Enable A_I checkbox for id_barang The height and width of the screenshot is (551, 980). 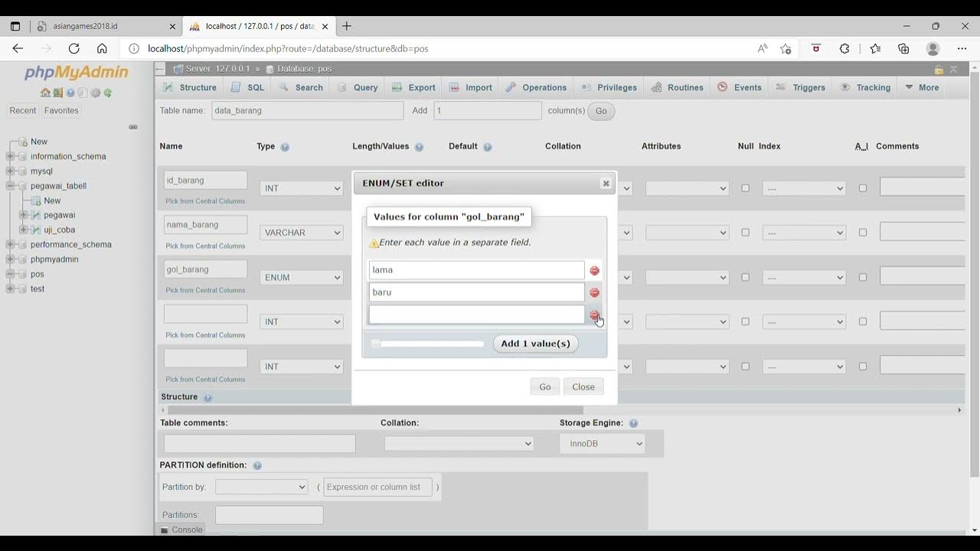pyautogui.click(x=863, y=188)
